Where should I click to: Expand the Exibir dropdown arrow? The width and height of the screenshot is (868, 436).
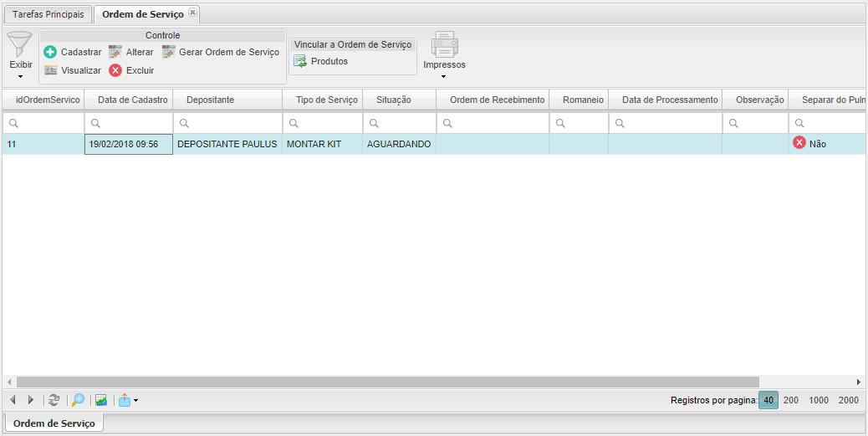click(20, 77)
